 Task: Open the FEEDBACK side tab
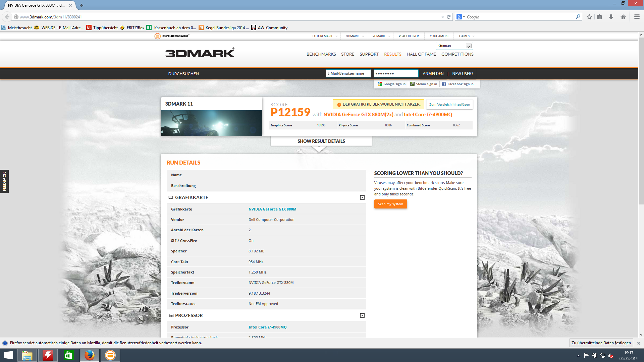(4, 181)
